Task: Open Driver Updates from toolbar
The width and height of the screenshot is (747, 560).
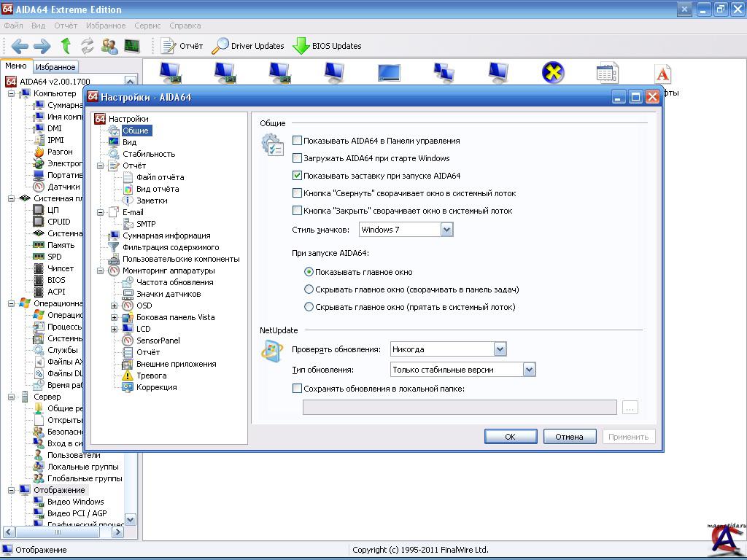Action: pyautogui.click(x=248, y=46)
